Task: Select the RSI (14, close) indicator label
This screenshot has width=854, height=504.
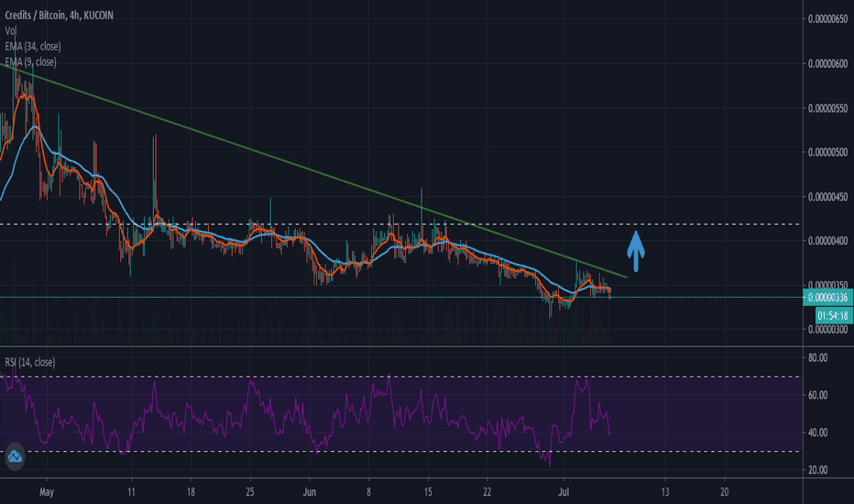Action: click(30, 362)
